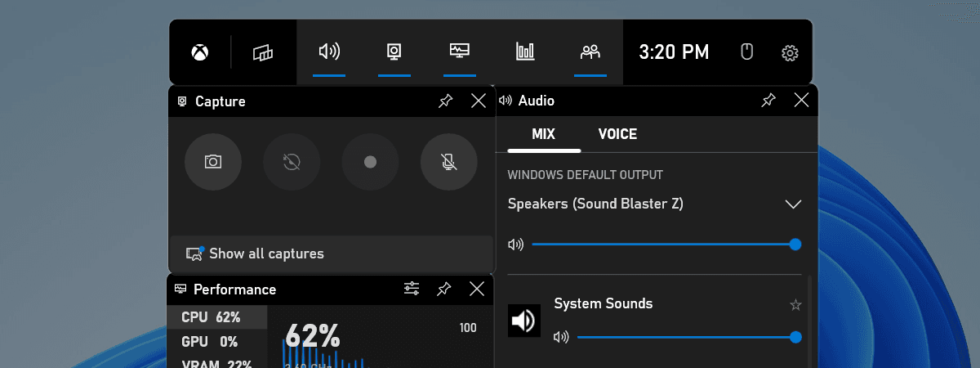980x368 pixels.
Task: Toggle the Performance widget in top bar
Action: click(460, 52)
